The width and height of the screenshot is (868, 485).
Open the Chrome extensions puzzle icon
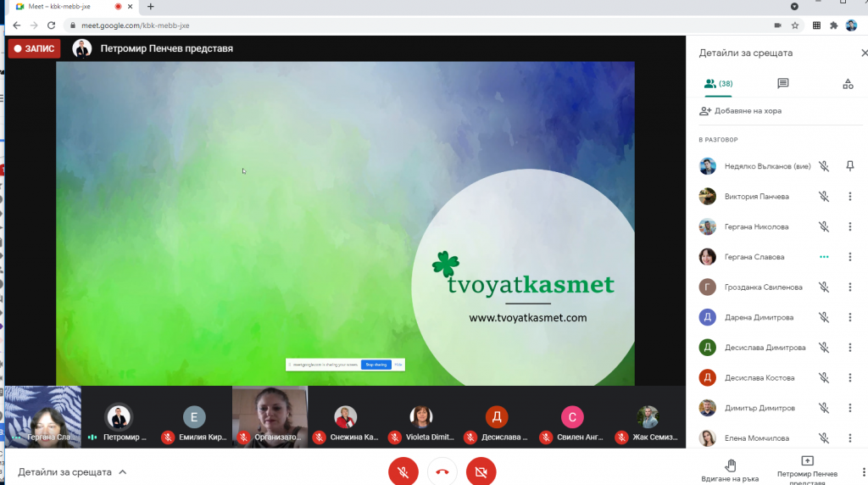pyautogui.click(x=834, y=25)
